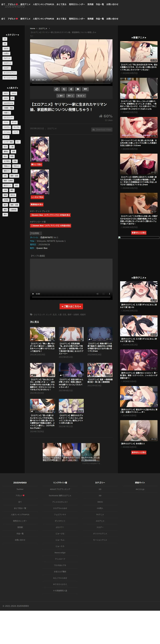The height and width of the screenshot is (644, 160).
Task: Click the 新着をもっと見る button
Action: [139, 233]
